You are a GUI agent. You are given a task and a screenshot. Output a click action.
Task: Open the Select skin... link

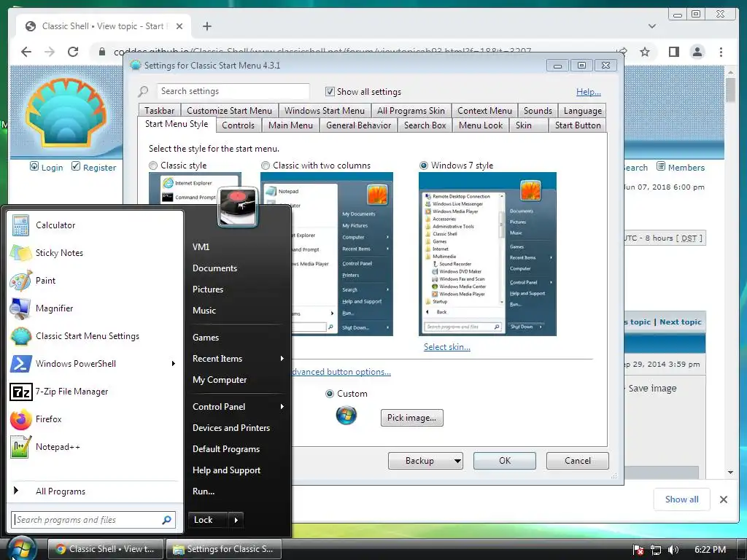(447, 347)
